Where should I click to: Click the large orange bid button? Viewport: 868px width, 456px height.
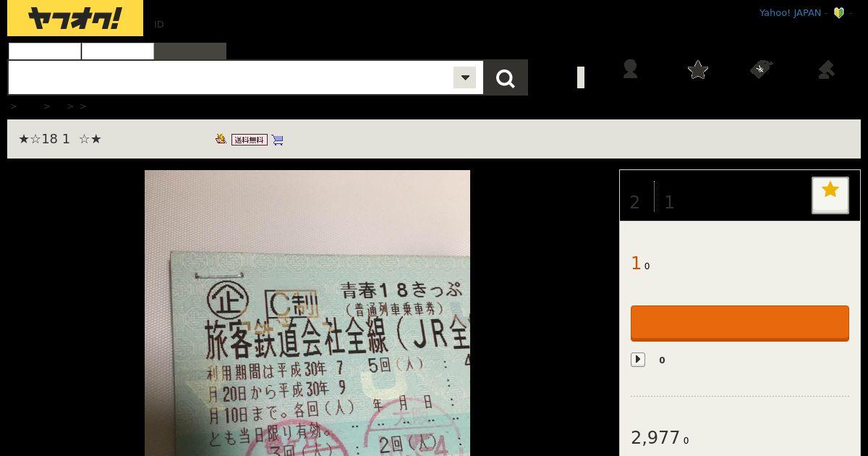(x=740, y=324)
